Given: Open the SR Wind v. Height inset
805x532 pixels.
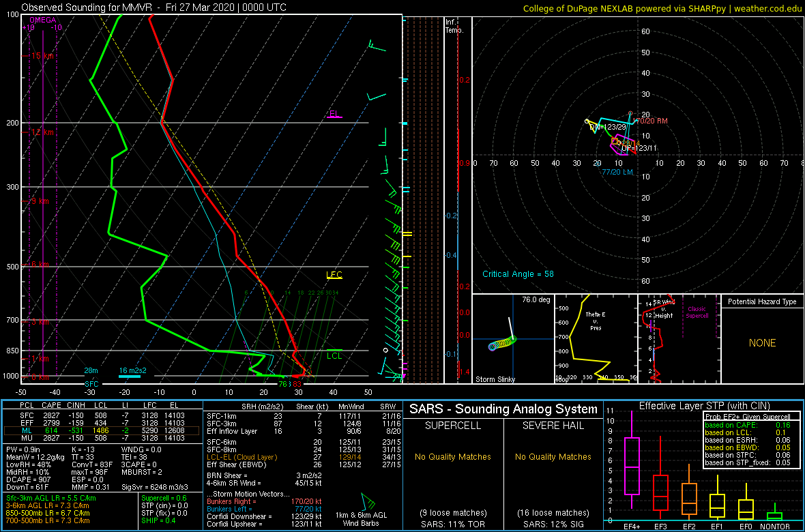Looking at the screenshot, I should 678,339.
